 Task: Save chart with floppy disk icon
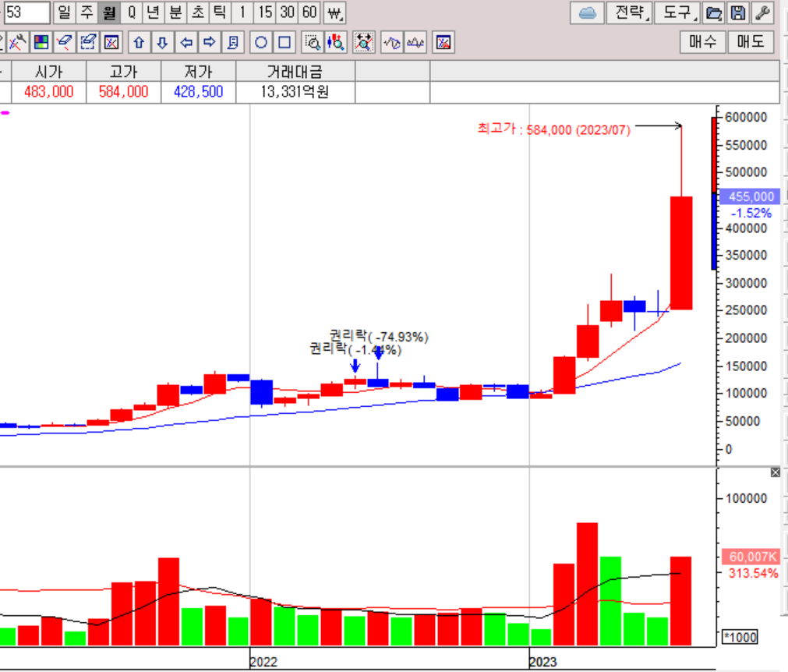pyautogui.click(x=738, y=13)
